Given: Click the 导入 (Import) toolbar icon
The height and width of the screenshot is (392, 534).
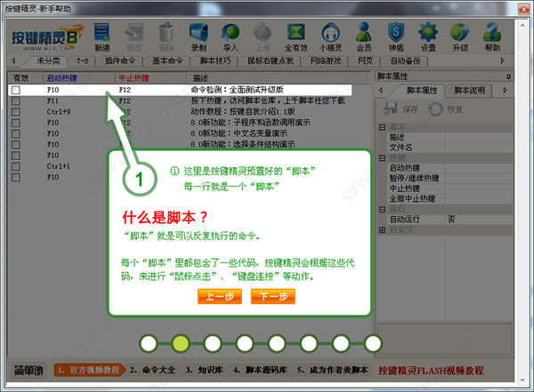Looking at the screenshot, I should pyautogui.click(x=231, y=37).
